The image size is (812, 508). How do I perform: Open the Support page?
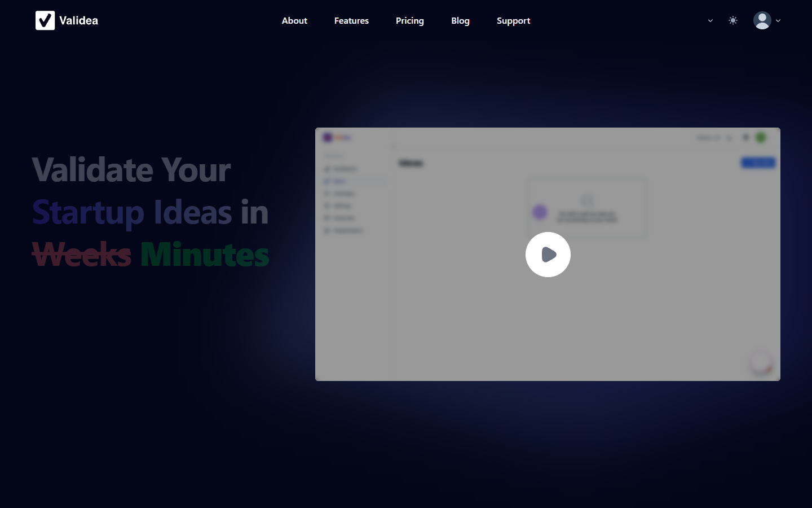click(x=513, y=20)
